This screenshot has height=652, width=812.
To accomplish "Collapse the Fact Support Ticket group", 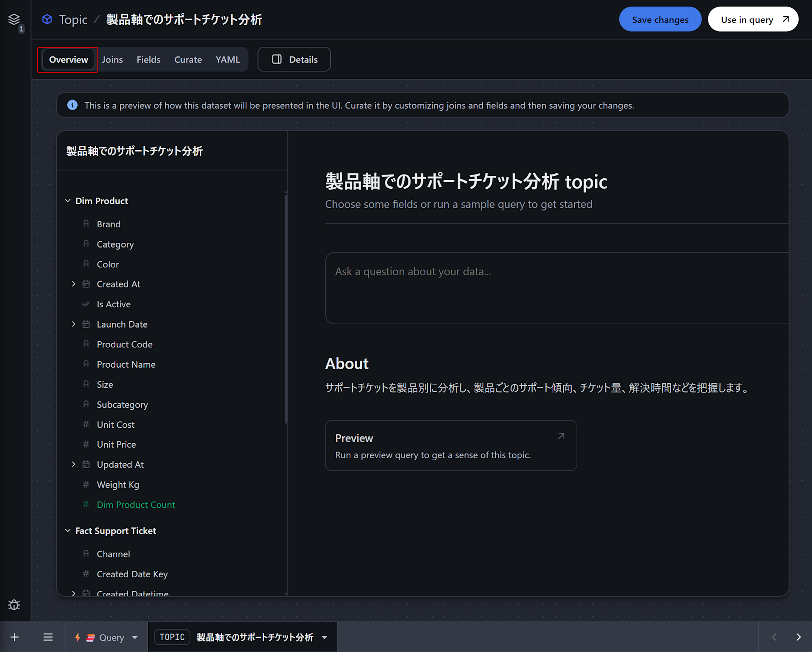I will point(68,531).
